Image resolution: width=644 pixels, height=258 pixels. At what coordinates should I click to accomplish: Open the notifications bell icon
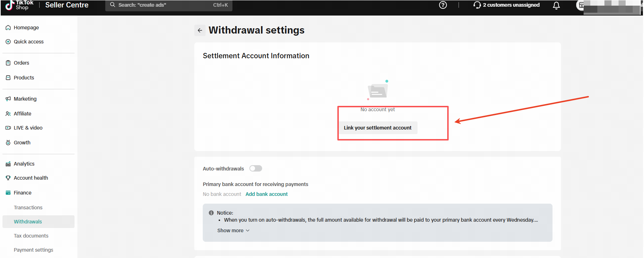(x=556, y=5)
